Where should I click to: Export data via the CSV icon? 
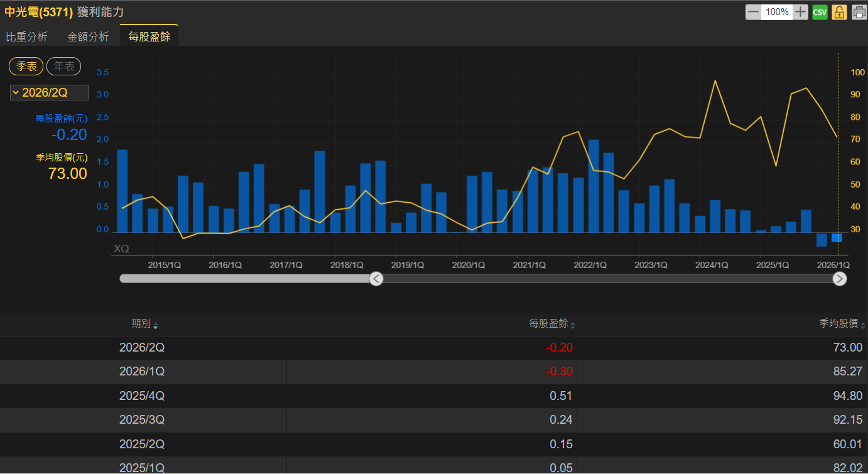pos(820,12)
